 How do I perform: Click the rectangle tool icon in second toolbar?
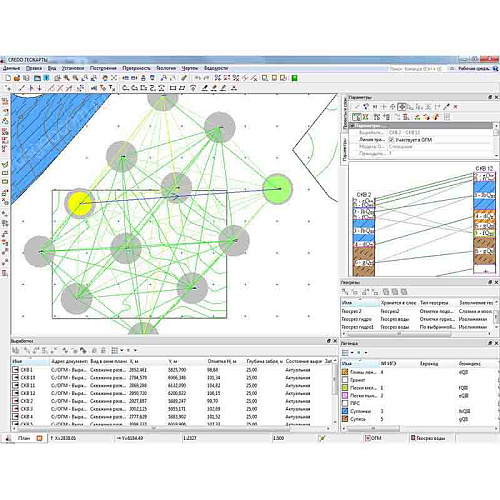tap(173, 88)
